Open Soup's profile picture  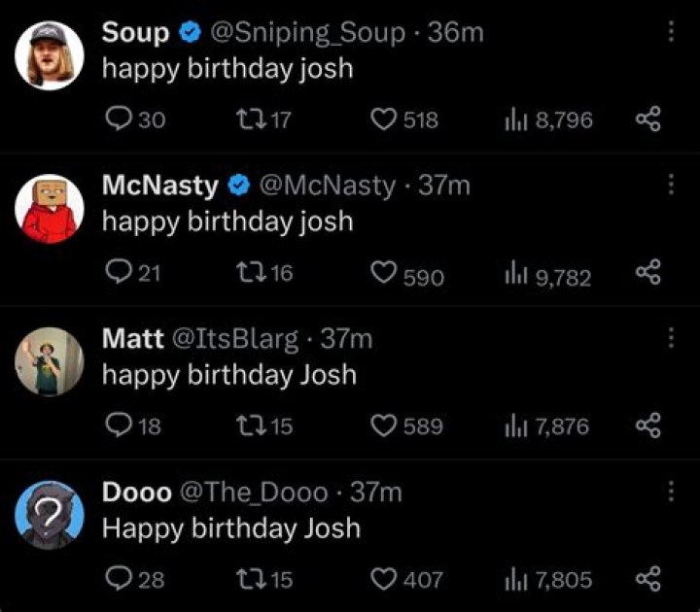tap(51, 55)
